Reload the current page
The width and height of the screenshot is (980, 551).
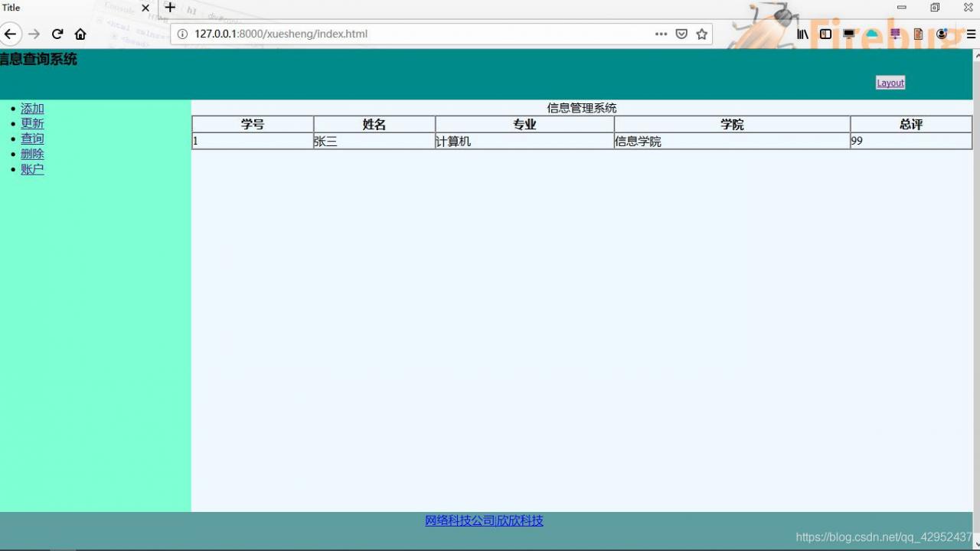57,34
